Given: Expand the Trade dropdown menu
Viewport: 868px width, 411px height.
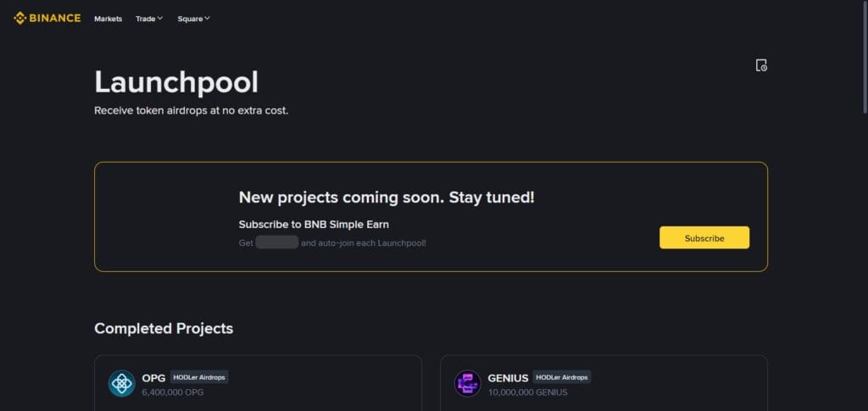Looking at the screenshot, I should [x=149, y=19].
